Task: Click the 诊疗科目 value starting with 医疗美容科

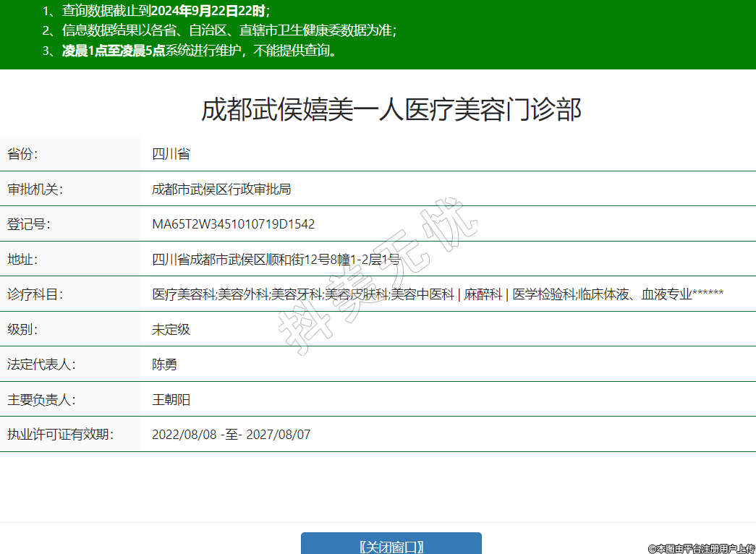Action: pos(437,294)
